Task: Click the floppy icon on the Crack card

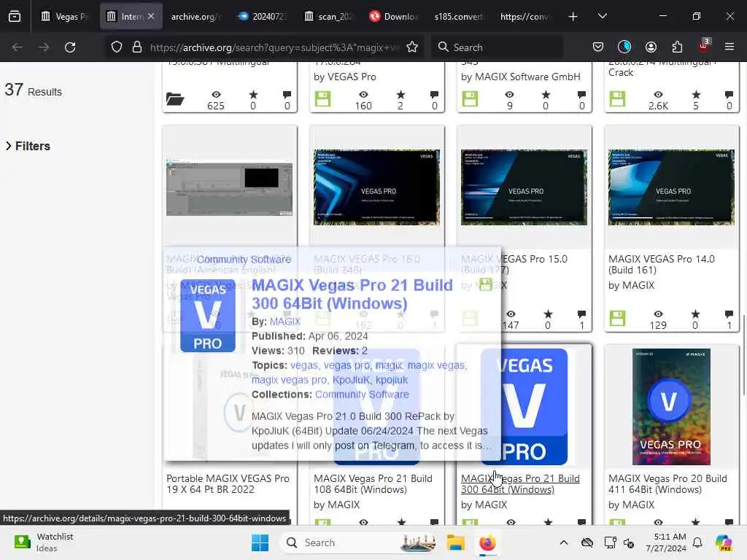Action: pos(617,99)
